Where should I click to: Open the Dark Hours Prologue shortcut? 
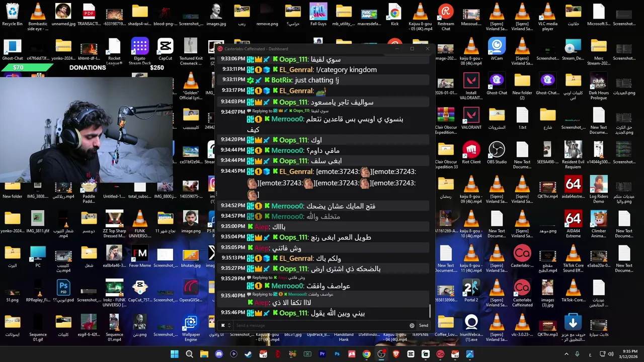tap(598, 86)
